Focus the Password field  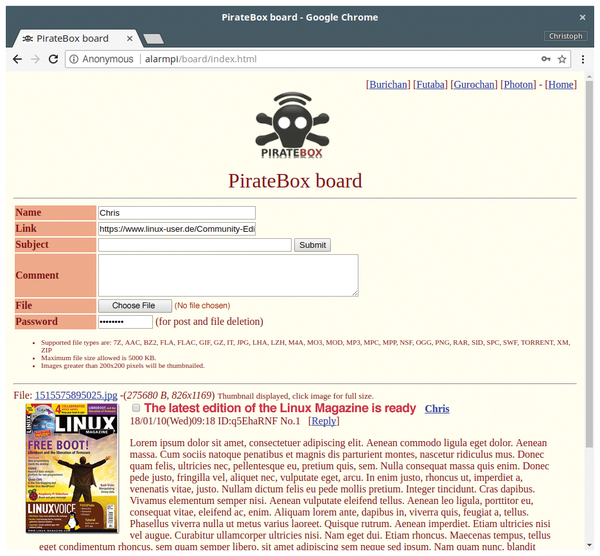click(125, 321)
